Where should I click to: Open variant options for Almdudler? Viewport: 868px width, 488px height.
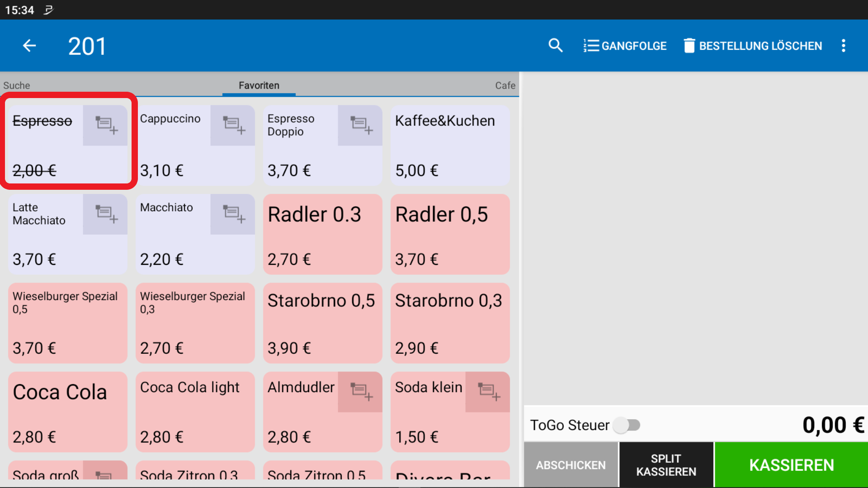(x=360, y=392)
